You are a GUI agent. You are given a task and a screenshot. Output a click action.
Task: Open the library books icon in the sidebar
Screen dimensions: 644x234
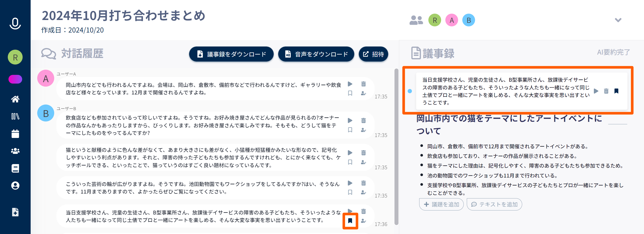click(x=15, y=116)
